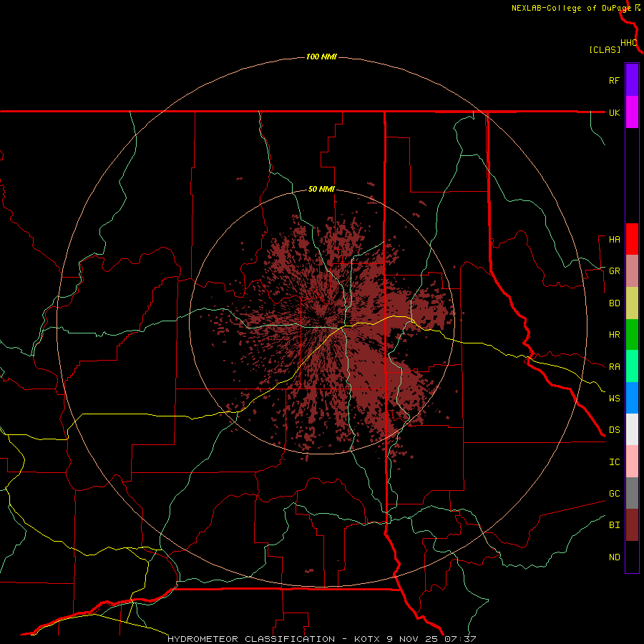This screenshot has width=644, height=644.
Task: Click the mint green RA swatch
Action: (632, 366)
